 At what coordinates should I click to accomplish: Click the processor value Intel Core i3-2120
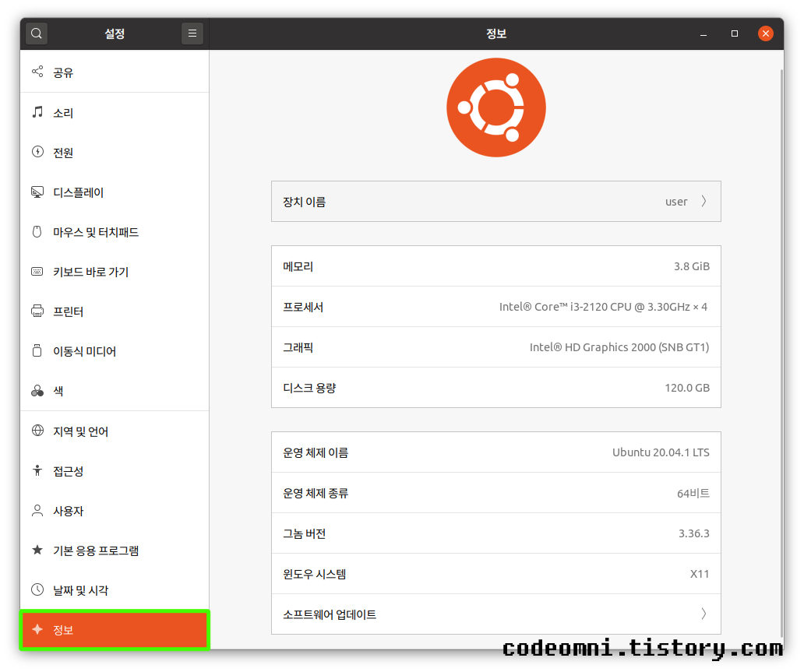click(603, 307)
